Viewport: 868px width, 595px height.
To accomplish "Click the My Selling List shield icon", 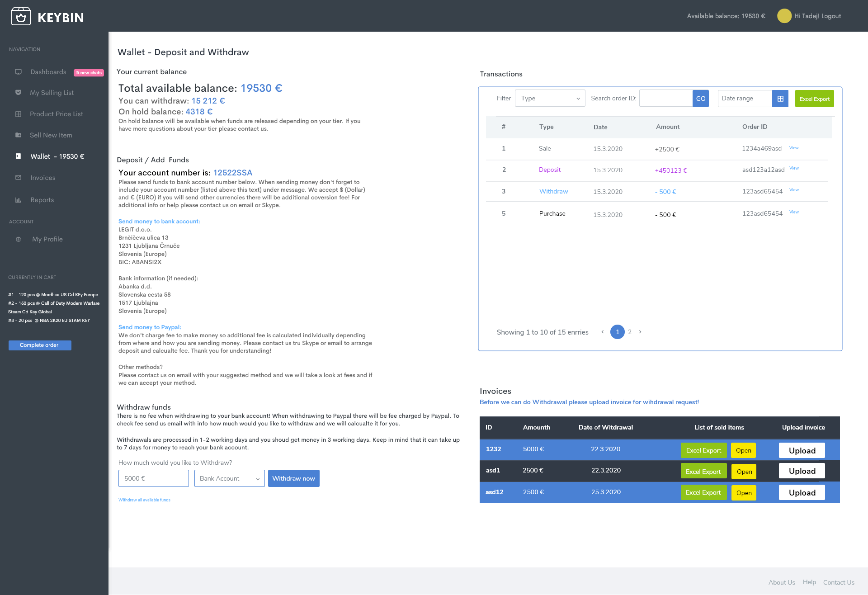I will (x=19, y=93).
